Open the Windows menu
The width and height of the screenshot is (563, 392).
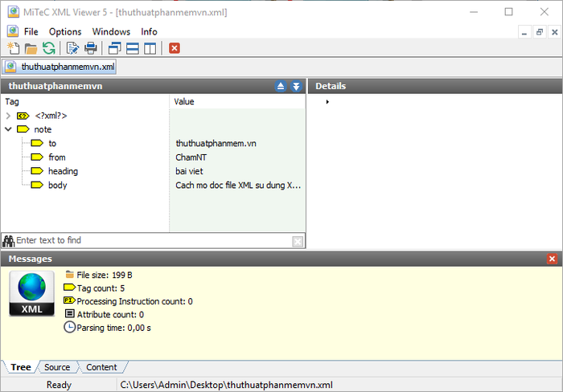coord(111,31)
